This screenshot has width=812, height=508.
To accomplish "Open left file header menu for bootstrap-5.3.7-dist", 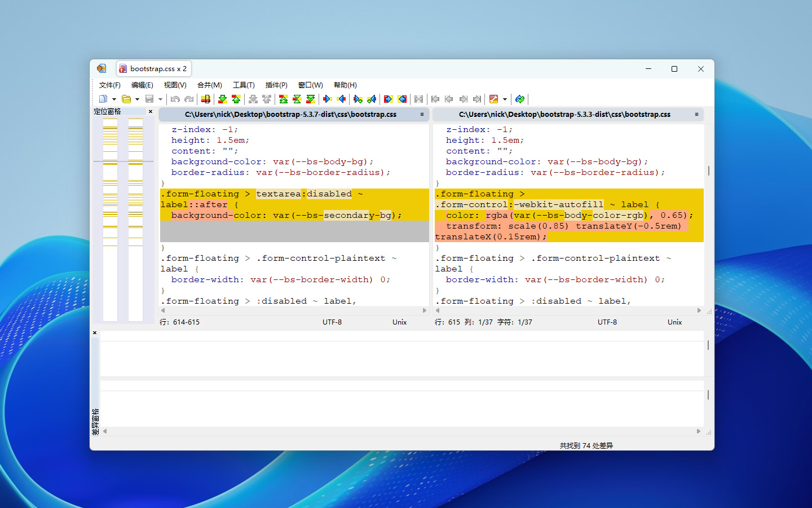I will (x=422, y=115).
